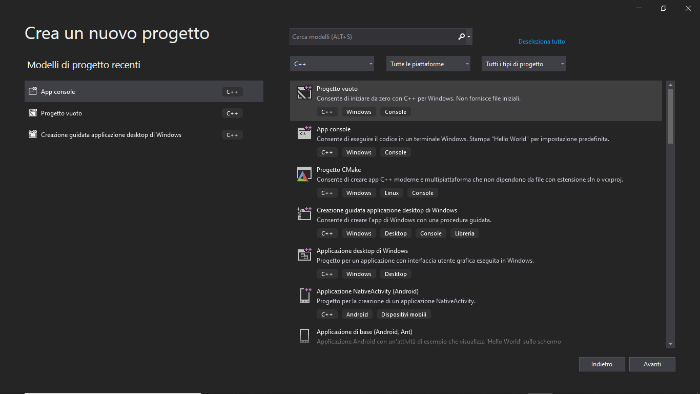Click Desktop tag under Applicazione desktop di Windows
The height and width of the screenshot is (394, 700).
[x=396, y=274]
